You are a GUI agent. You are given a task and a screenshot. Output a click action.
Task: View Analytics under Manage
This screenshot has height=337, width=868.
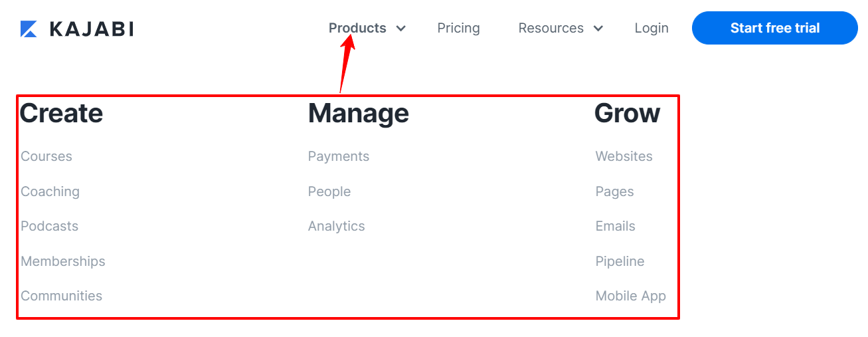pyautogui.click(x=336, y=226)
